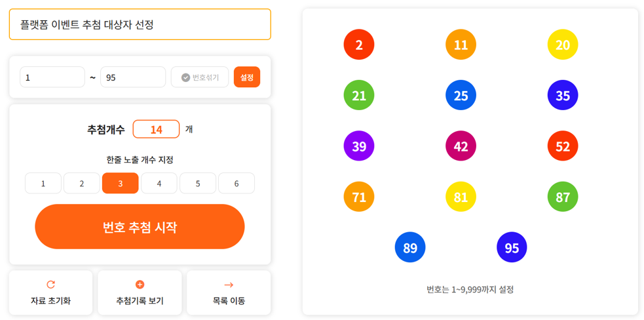Screen dimensions: 644x320
Task: Click the yellow ball numbered 20
Action: coord(563,45)
